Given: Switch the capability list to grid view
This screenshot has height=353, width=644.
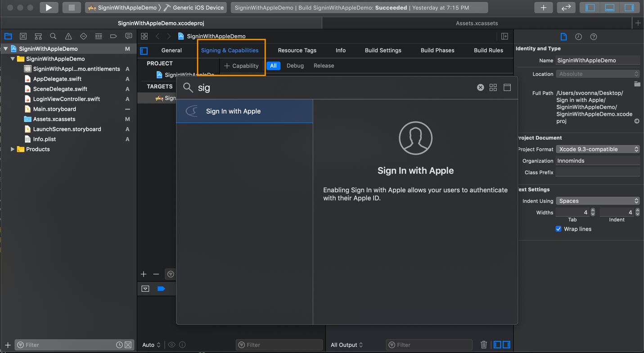Looking at the screenshot, I should coord(493,87).
